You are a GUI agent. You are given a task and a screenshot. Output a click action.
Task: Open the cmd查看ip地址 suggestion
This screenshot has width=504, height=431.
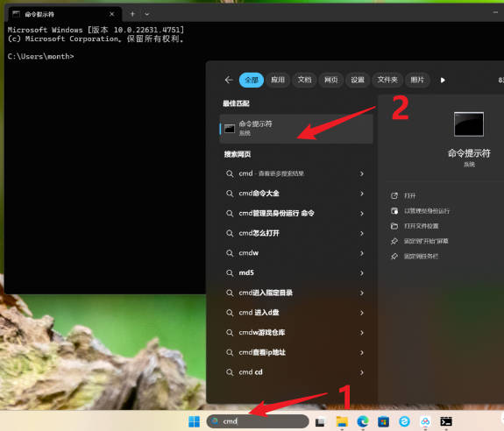pos(296,353)
